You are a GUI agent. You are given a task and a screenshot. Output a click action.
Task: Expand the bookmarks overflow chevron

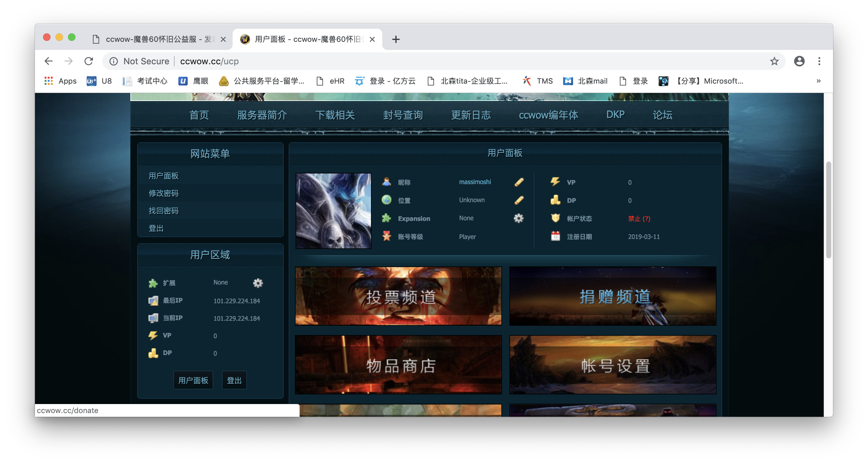pos(818,81)
